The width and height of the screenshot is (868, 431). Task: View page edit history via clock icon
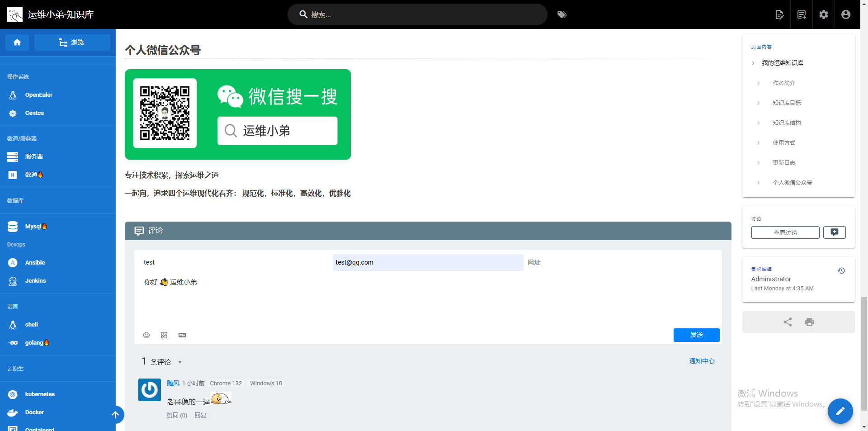[841, 270]
